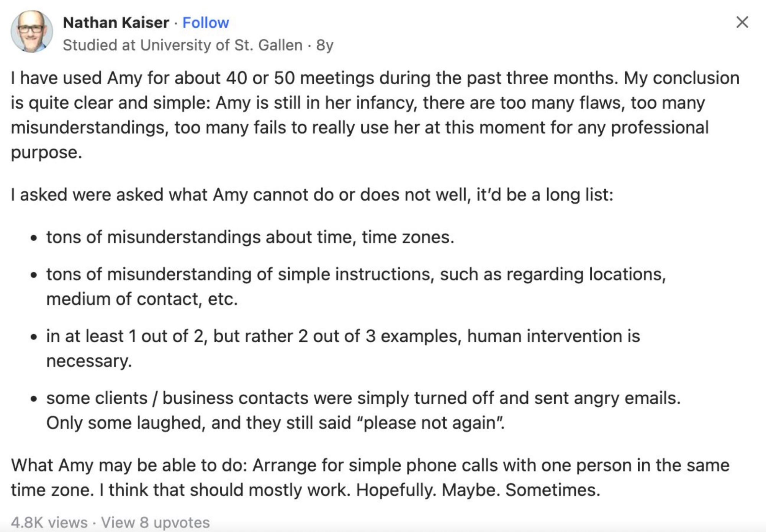Click the "medium of contact, etc." line
The height and width of the screenshot is (532, 766).
tap(142, 299)
